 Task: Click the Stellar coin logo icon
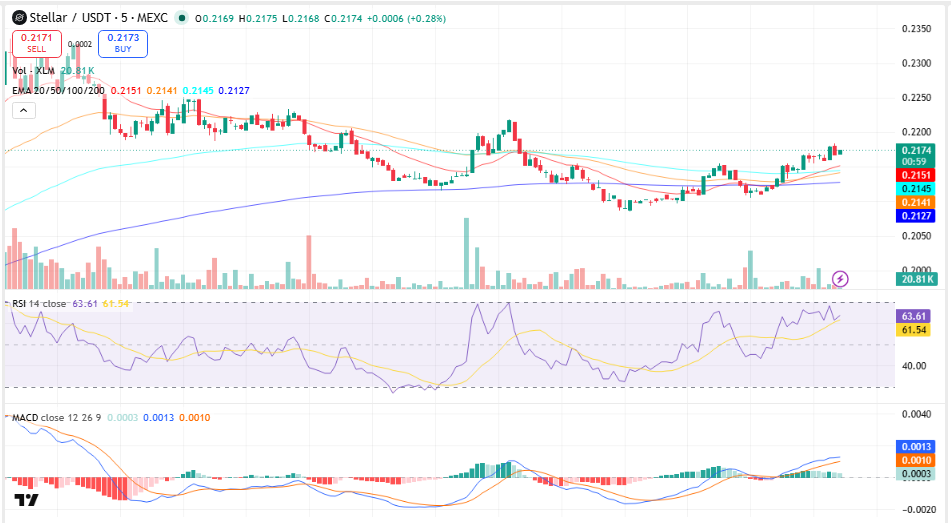click(x=19, y=18)
